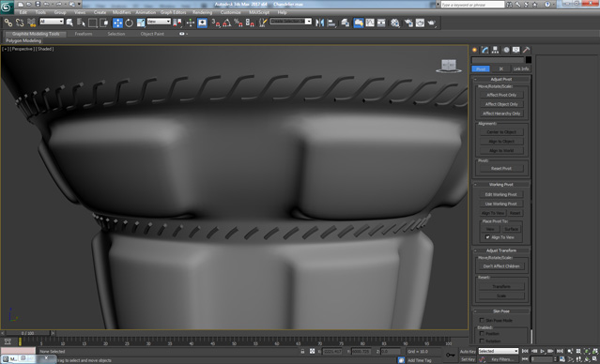The width and height of the screenshot is (600, 364).
Task: Open the Modifiers menu
Action: point(122,12)
